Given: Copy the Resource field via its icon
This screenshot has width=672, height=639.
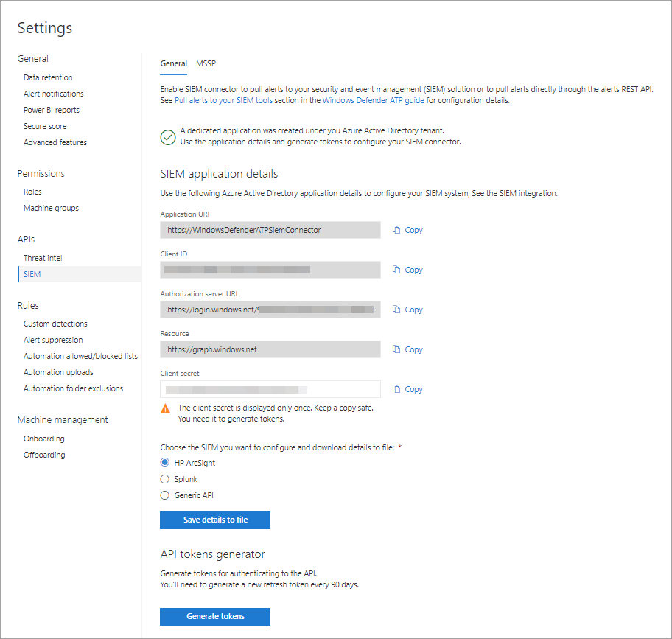Looking at the screenshot, I should (x=396, y=349).
